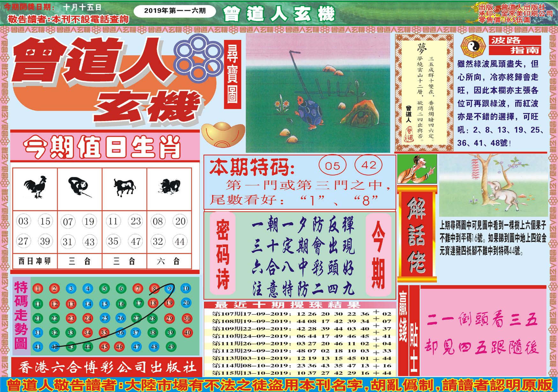Image resolution: width=558 pixels, height=392 pixels.
Task: Select the 第115期 draw result row
Action: pos(300,373)
